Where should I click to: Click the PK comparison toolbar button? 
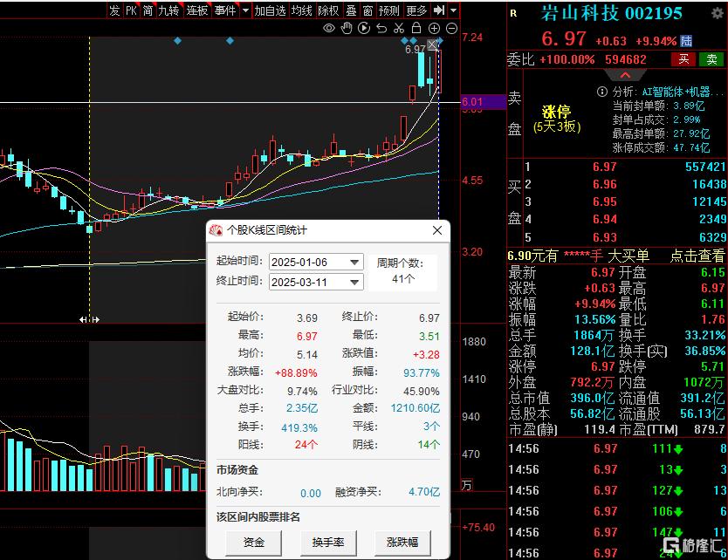tap(132, 10)
